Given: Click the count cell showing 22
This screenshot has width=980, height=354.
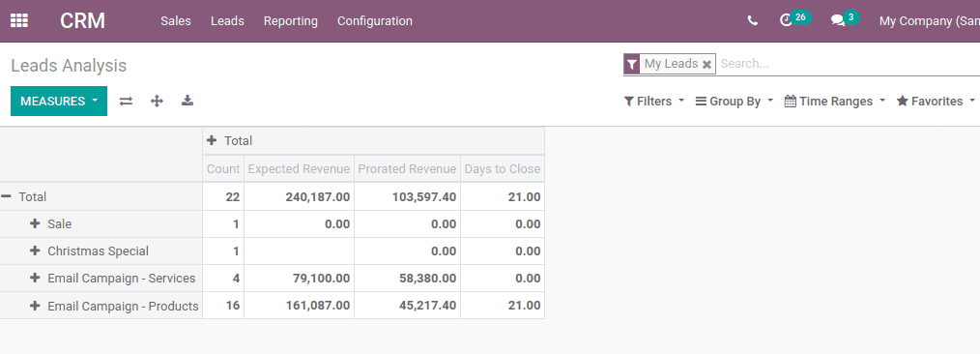Looking at the screenshot, I should pos(223,196).
